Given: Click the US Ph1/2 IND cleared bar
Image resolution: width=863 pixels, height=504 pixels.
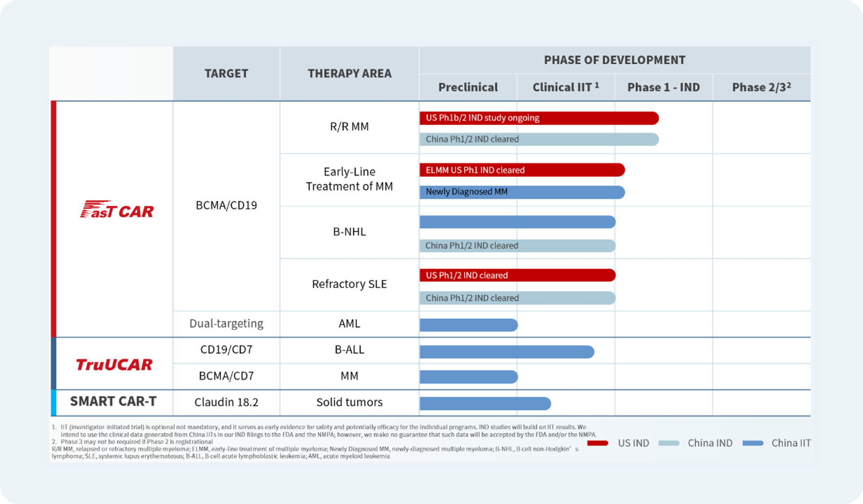Looking at the screenshot, I should [x=518, y=275].
